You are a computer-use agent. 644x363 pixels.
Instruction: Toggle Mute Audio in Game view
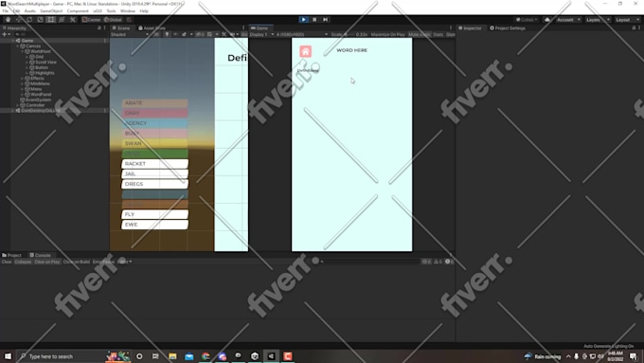click(x=420, y=34)
